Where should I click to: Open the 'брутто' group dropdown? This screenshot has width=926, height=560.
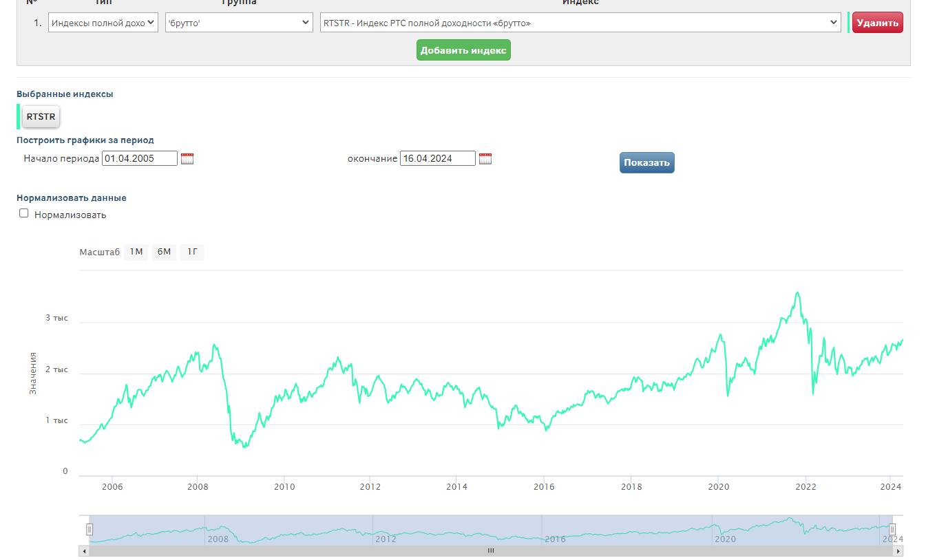[x=239, y=23]
